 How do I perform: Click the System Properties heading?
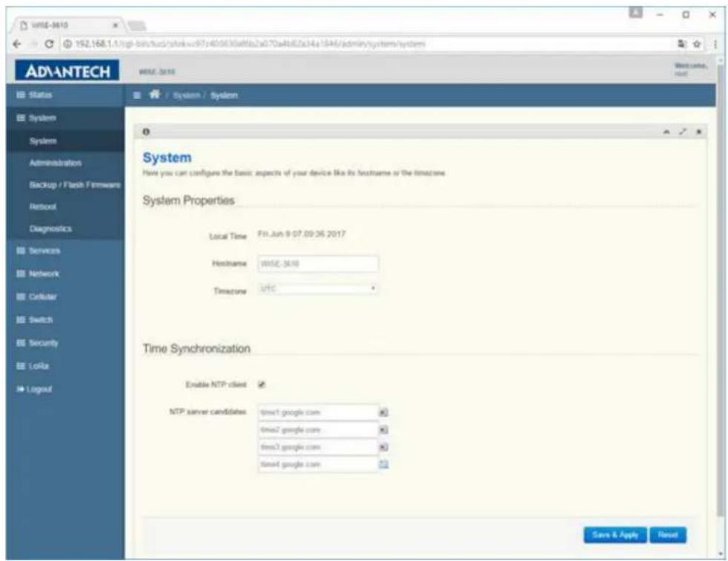pyautogui.click(x=188, y=200)
